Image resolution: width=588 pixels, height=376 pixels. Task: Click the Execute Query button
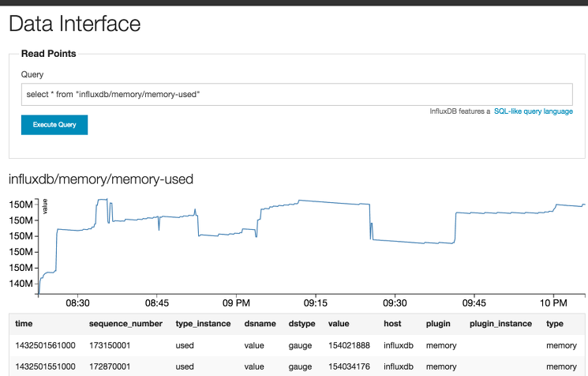coord(54,125)
